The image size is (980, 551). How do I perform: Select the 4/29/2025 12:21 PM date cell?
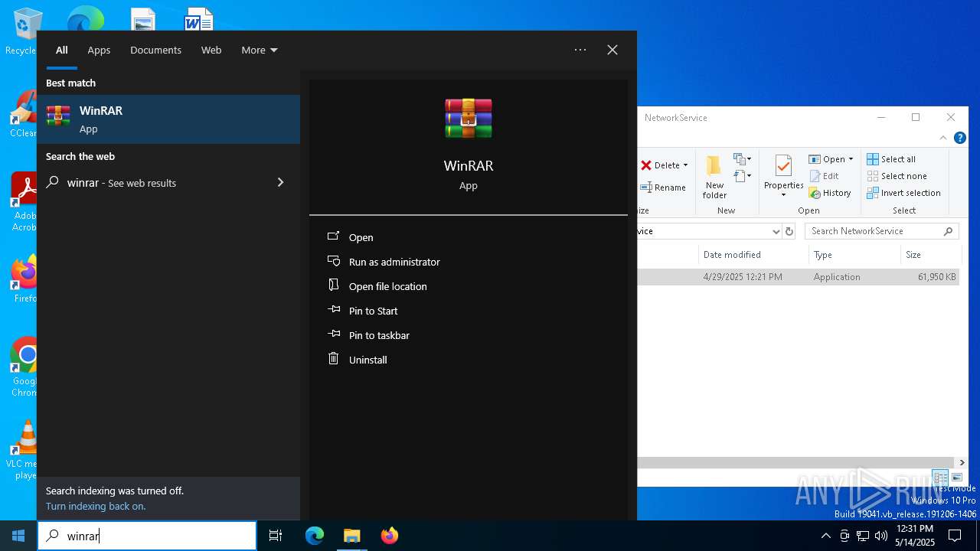[743, 277]
